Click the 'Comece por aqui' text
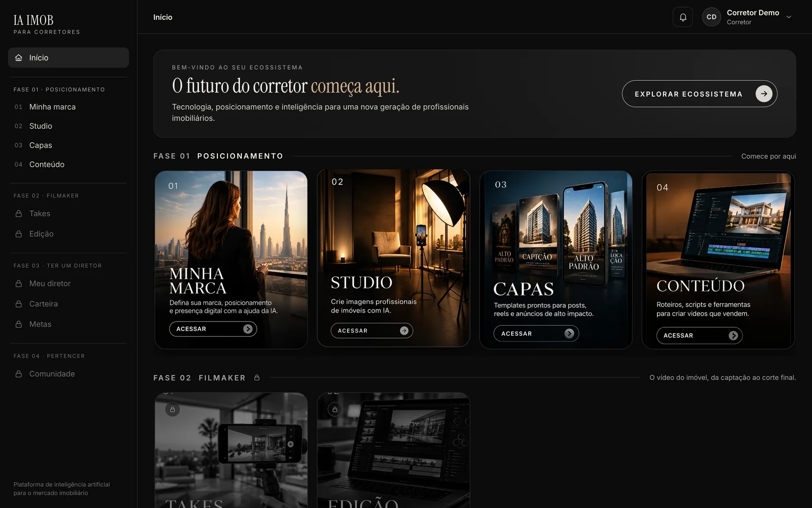This screenshot has height=508, width=812. 768,156
